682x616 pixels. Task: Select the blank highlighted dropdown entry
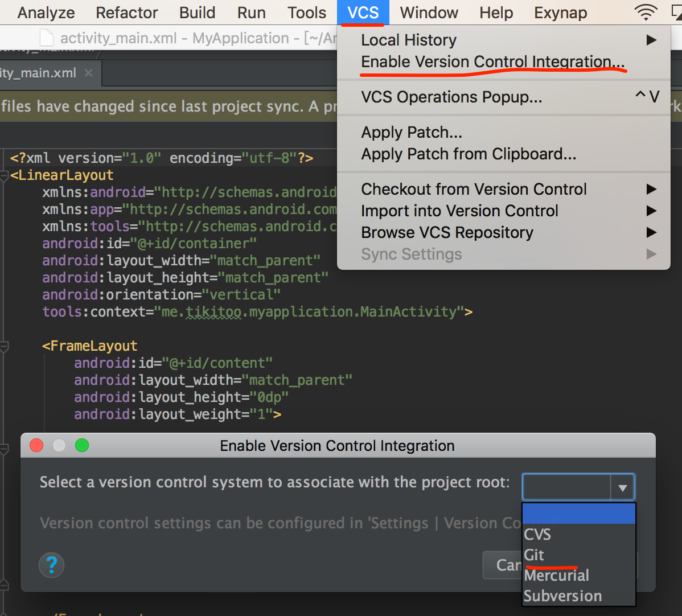tap(578, 514)
